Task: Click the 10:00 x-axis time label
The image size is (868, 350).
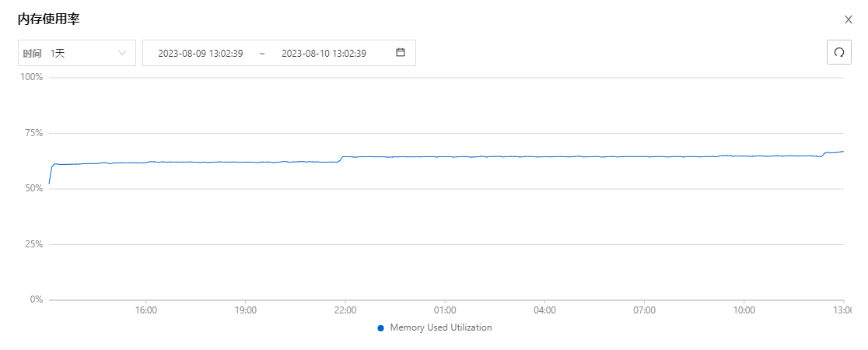Action: [x=744, y=310]
